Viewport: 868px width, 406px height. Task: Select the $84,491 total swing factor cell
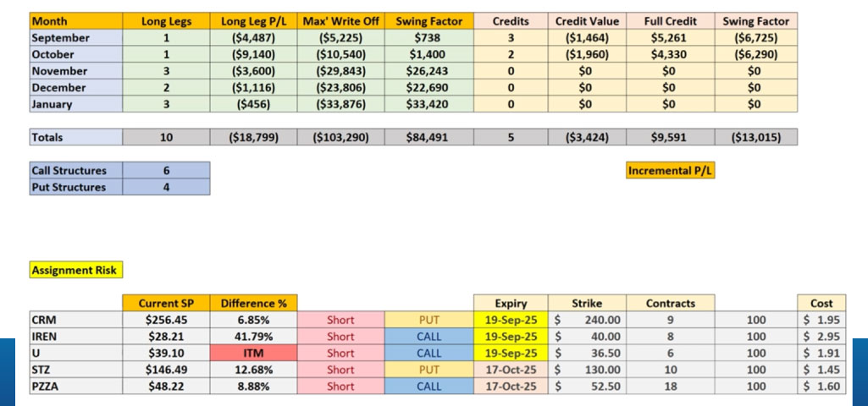pyautogui.click(x=428, y=137)
